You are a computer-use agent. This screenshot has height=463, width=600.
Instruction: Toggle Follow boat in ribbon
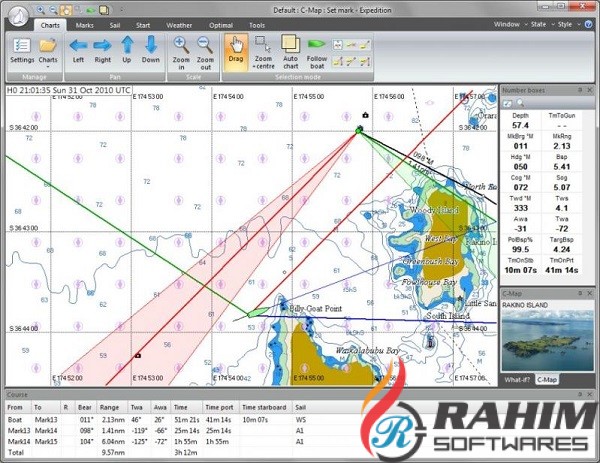tap(317, 54)
